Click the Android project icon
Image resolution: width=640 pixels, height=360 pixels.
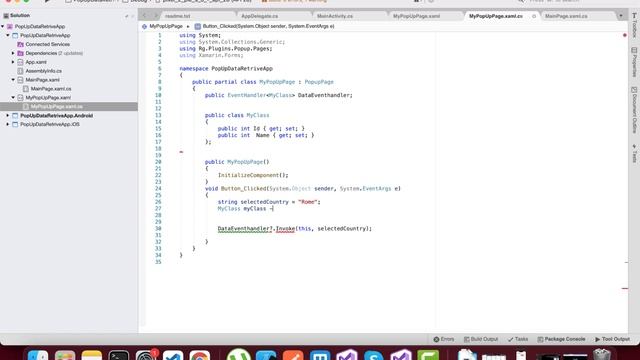click(15, 116)
